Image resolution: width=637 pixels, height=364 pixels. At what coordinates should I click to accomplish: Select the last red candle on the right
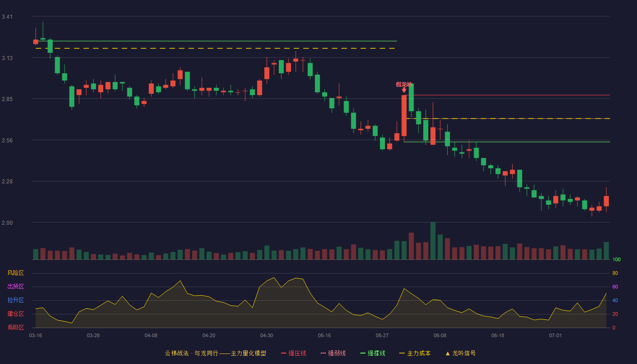606,201
